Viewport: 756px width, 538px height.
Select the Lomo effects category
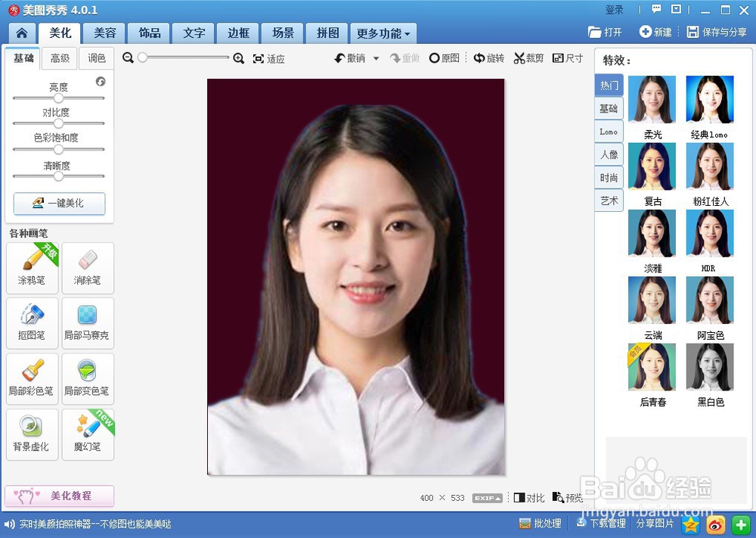(609, 132)
